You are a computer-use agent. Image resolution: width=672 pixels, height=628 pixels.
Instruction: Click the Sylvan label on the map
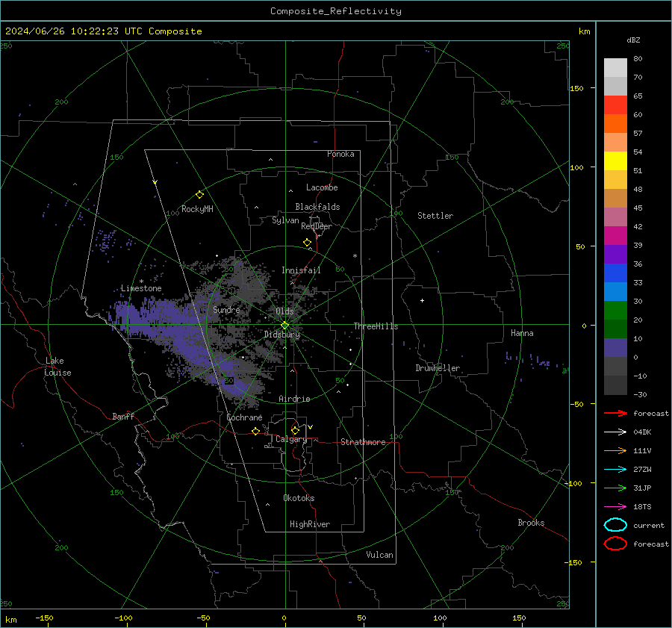(x=285, y=220)
